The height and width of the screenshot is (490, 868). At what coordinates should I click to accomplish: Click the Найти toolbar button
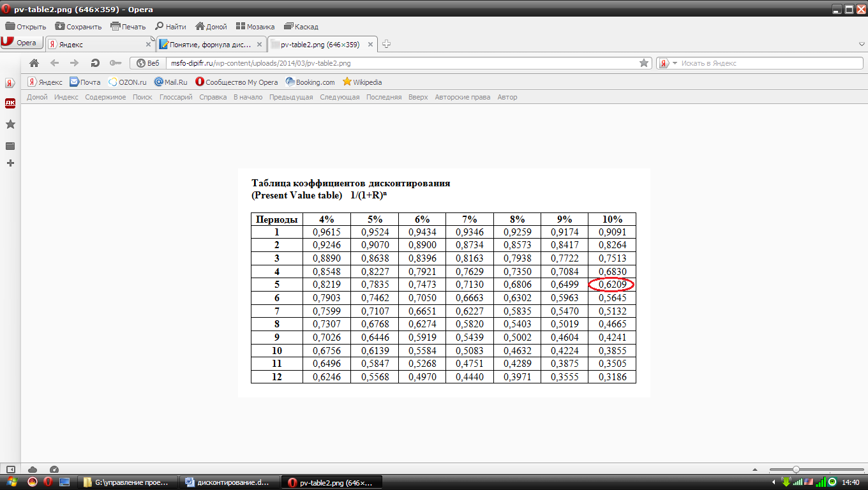(170, 27)
